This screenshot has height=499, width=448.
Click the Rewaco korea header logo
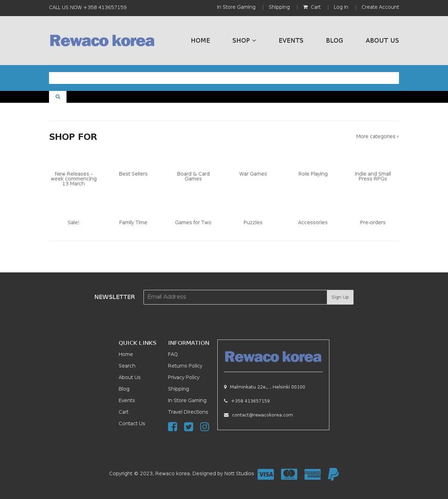coord(102,41)
